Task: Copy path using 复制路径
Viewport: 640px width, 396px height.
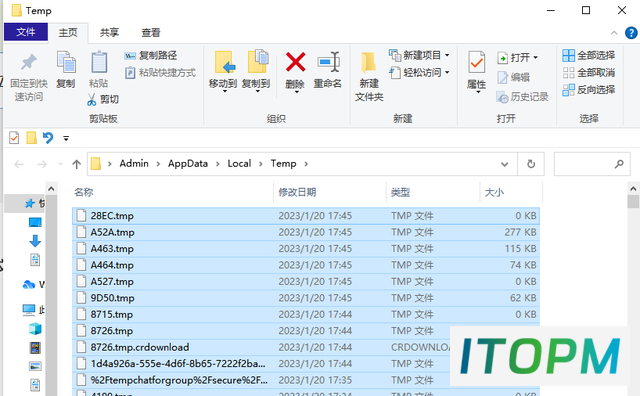Action: coord(150,56)
